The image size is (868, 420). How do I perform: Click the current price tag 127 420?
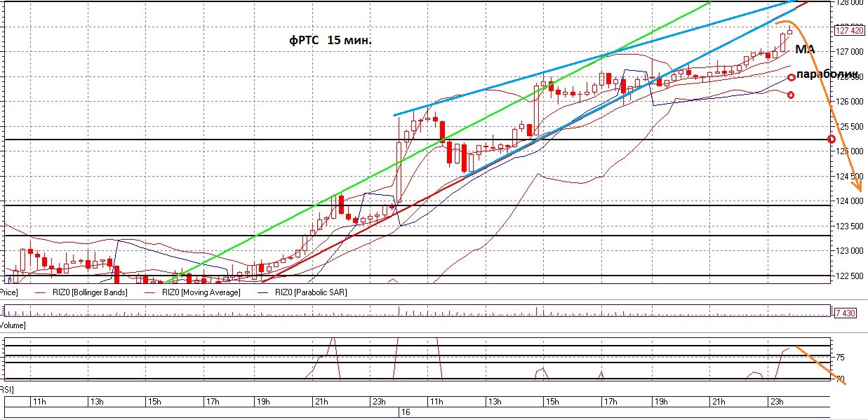click(x=850, y=30)
